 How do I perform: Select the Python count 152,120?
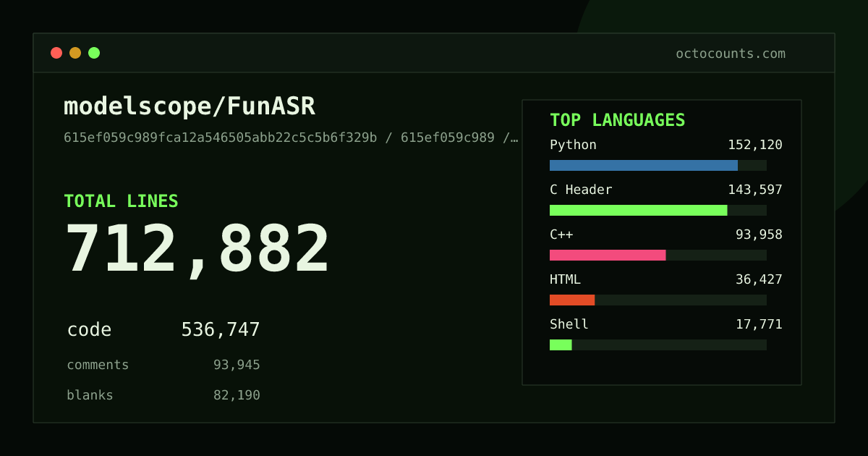coord(755,145)
